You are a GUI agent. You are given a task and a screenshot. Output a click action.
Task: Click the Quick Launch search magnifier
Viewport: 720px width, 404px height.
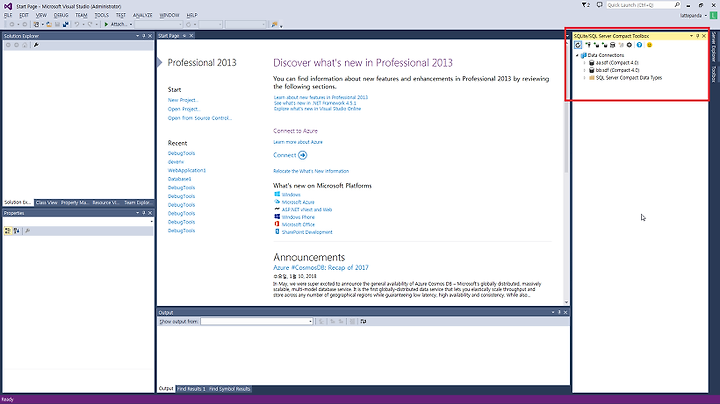[677, 5]
